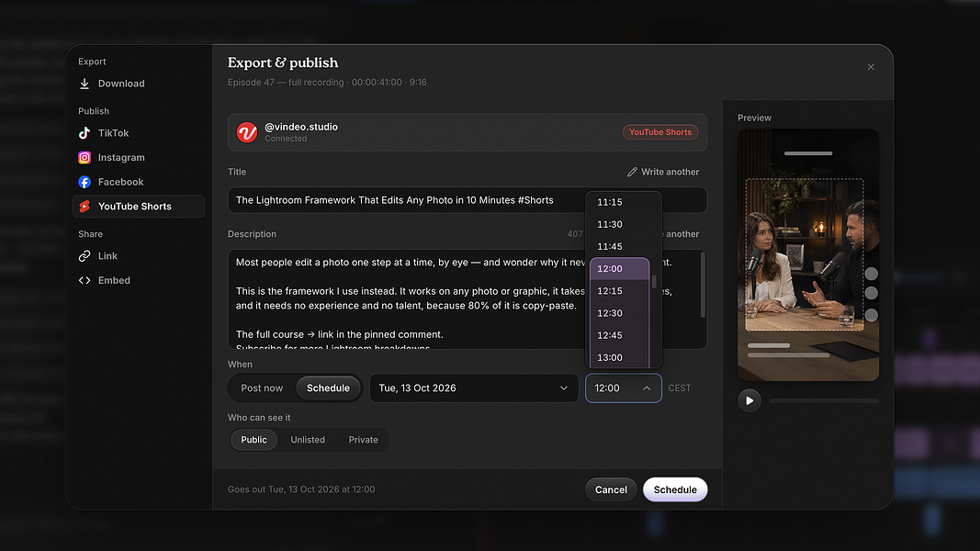Image resolution: width=980 pixels, height=551 pixels.
Task: Open the Download export option
Action: tap(138, 84)
